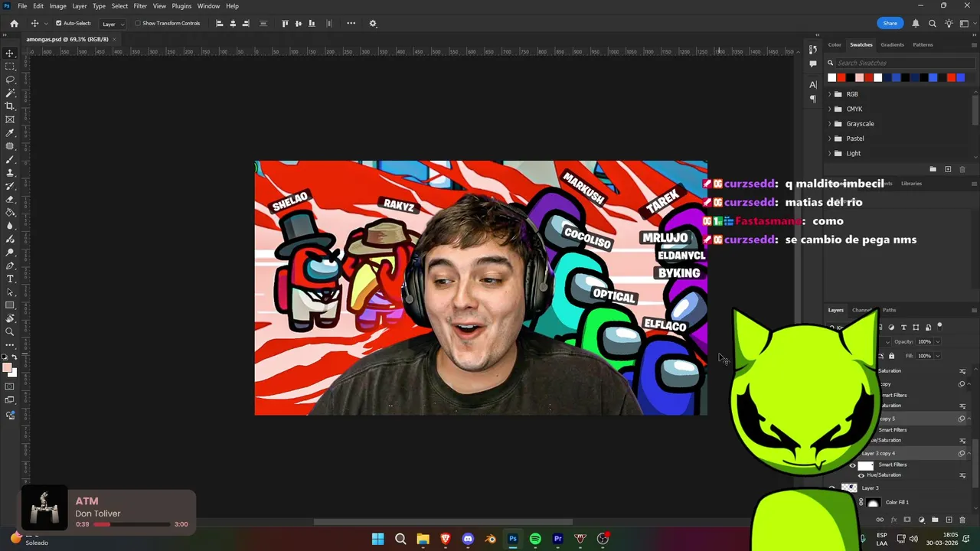This screenshot has width=980, height=551.
Task: Open the foreground color picker
Action: (8, 368)
